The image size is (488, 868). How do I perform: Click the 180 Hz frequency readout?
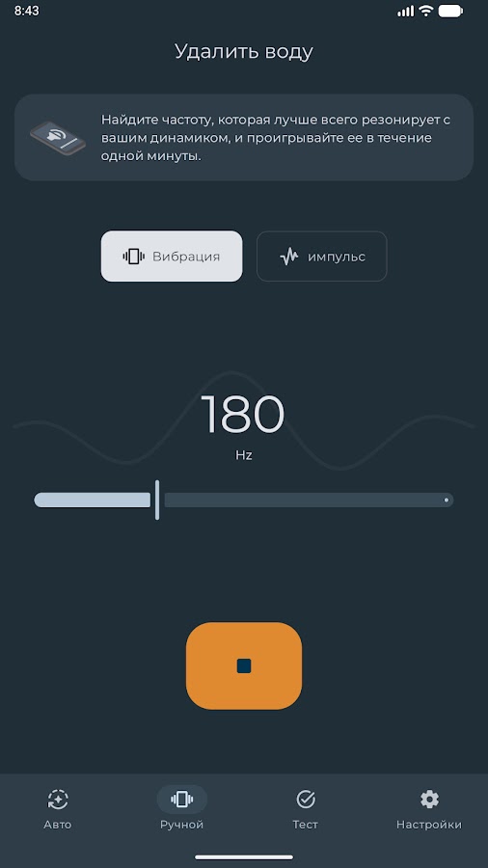click(243, 426)
